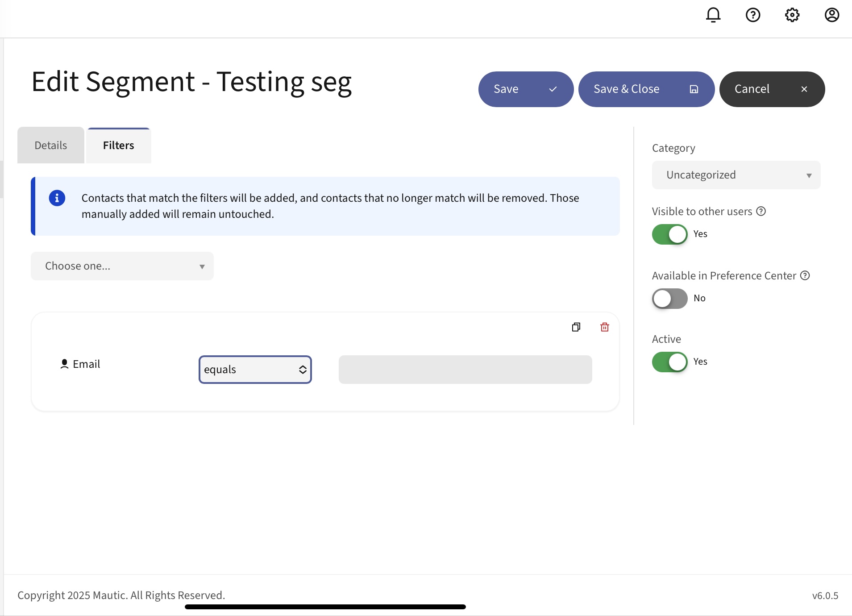Click help icon beside Visible to other users
This screenshot has height=616, width=852.
[761, 212]
